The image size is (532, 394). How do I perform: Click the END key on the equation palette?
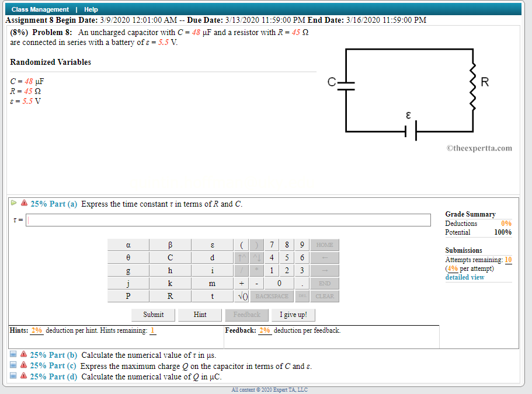click(x=324, y=283)
